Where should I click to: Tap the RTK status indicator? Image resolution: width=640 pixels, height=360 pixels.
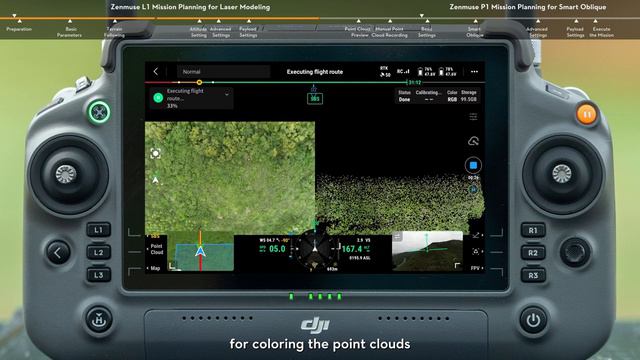click(384, 71)
